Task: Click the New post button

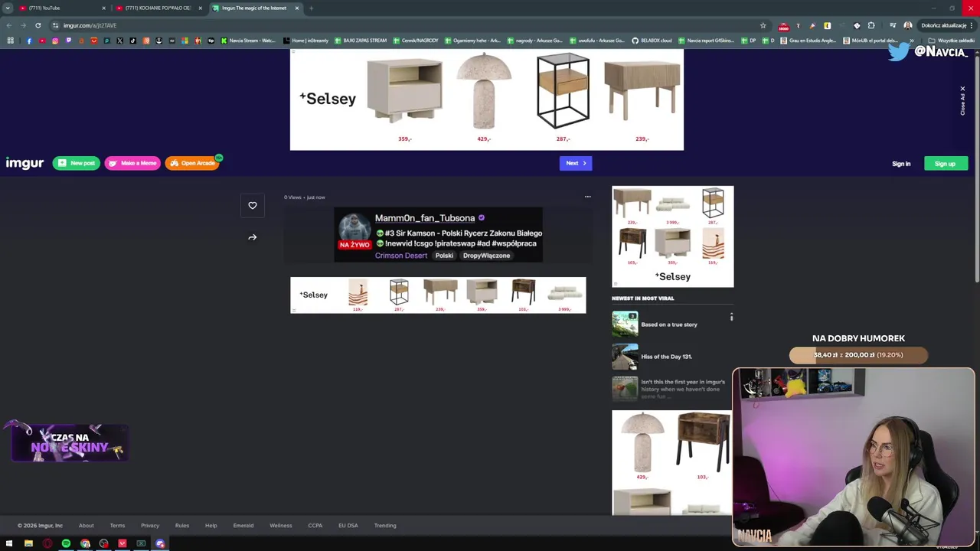Action: (76, 163)
